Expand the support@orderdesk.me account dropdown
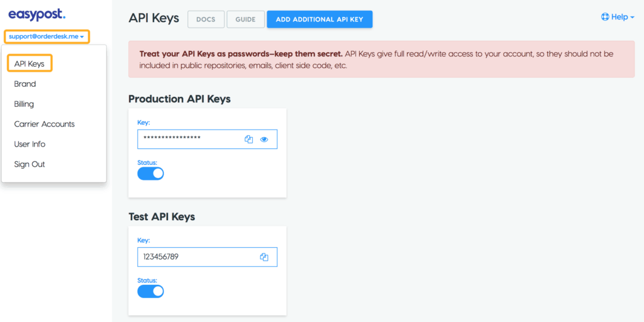644x322 pixels. pos(47,36)
